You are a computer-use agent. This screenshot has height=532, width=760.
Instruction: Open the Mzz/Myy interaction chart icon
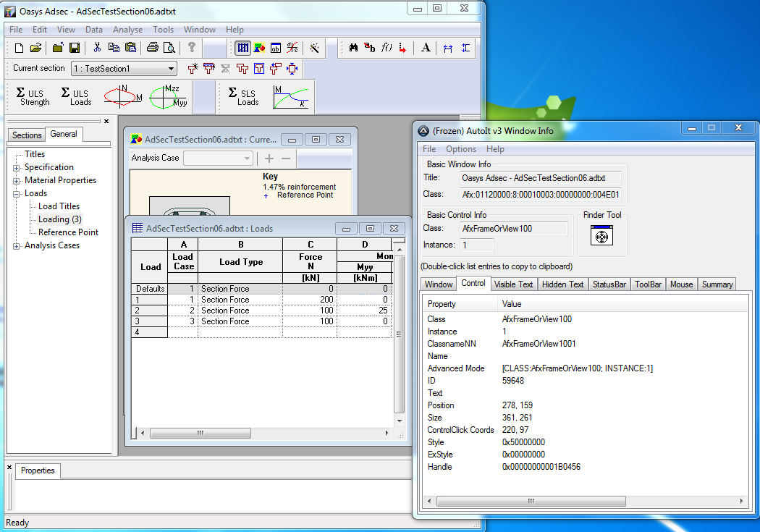(168, 96)
